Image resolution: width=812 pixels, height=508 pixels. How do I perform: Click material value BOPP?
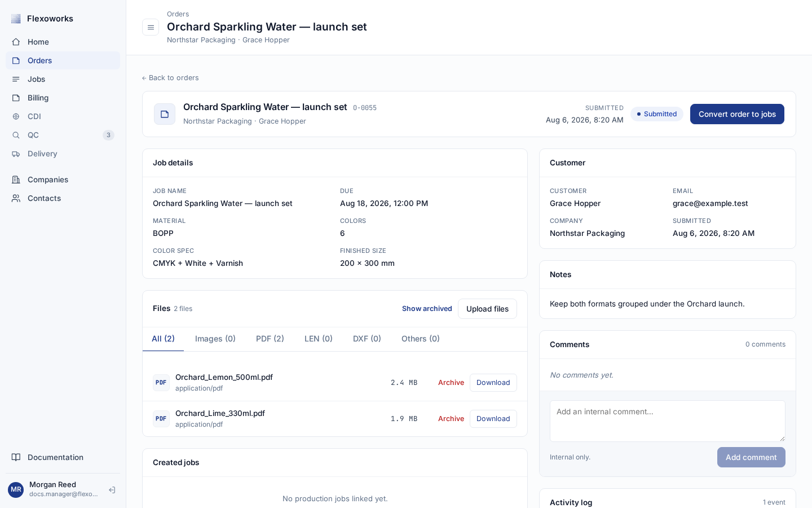tap(163, 233)
